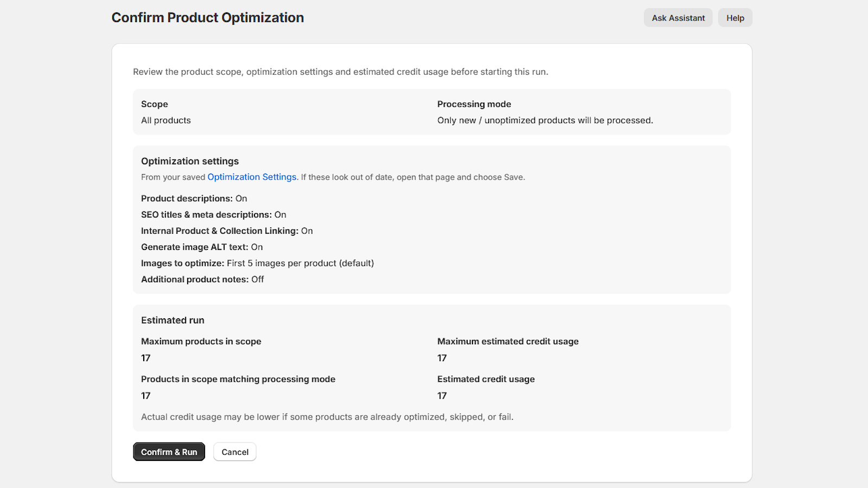Click the Confirm & Run button

pos(169,452)
